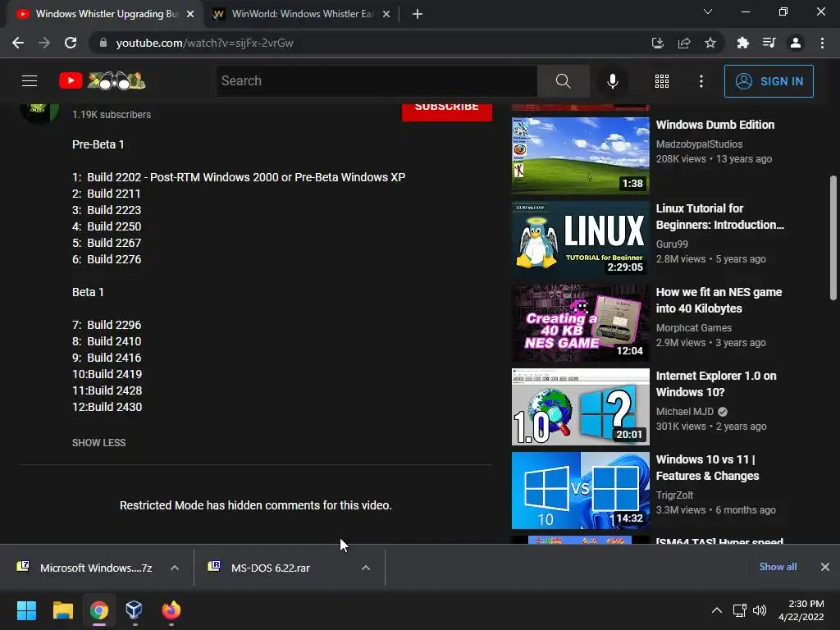Screen dimensions: 840x630
Task: Subscribe to the channel
Action: pyautogui.click(x=447, y=111)
